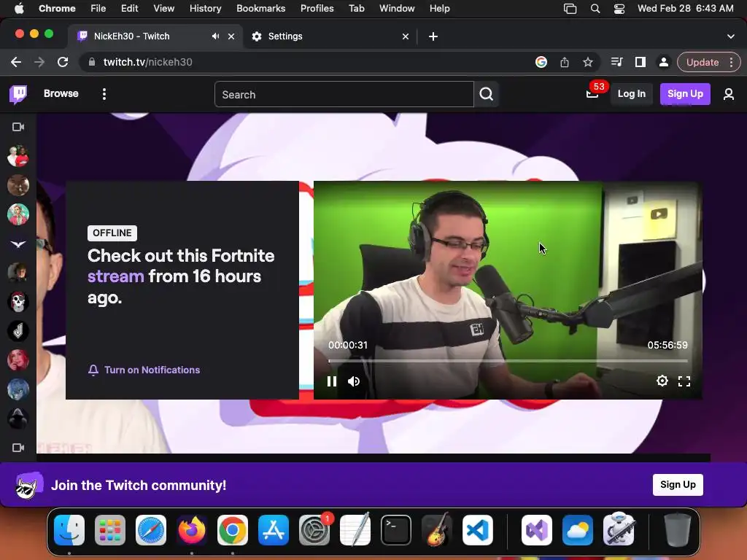Open the Profiles menu
747x560 pixels.
point(317,9)
